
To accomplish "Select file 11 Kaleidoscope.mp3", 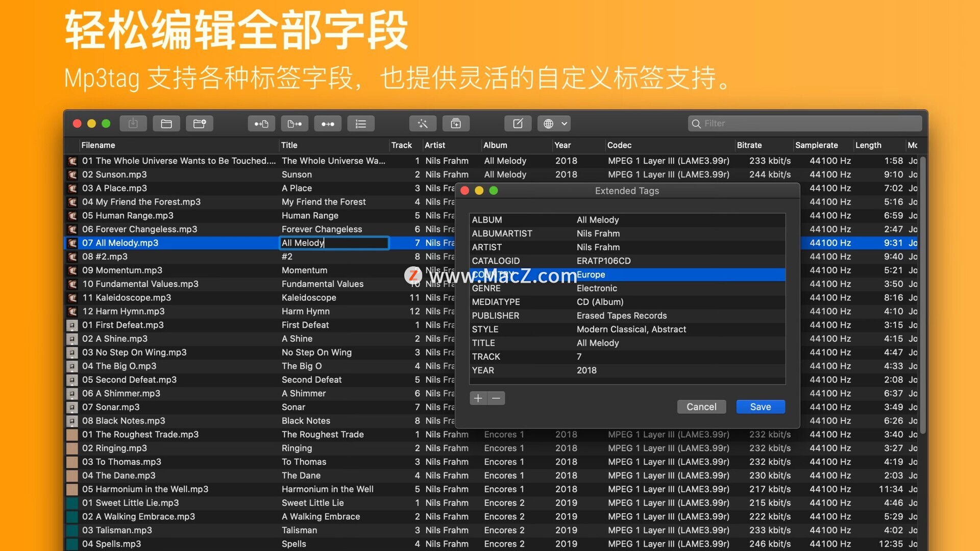I will tap(127, 298).
